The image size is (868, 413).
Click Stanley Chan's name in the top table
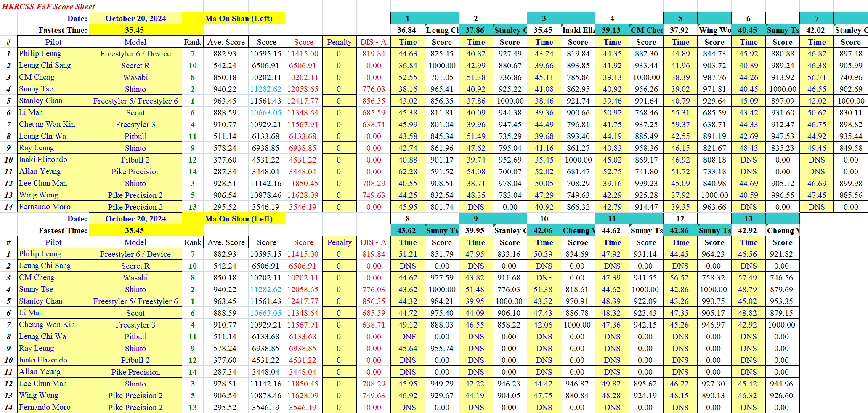point(41,101)
